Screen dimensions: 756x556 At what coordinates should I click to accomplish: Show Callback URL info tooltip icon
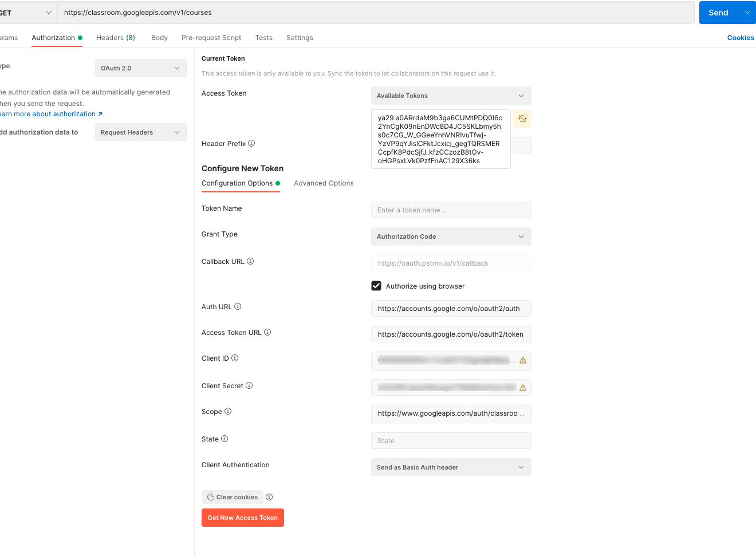pyautogui.click(x=250, y=261)
